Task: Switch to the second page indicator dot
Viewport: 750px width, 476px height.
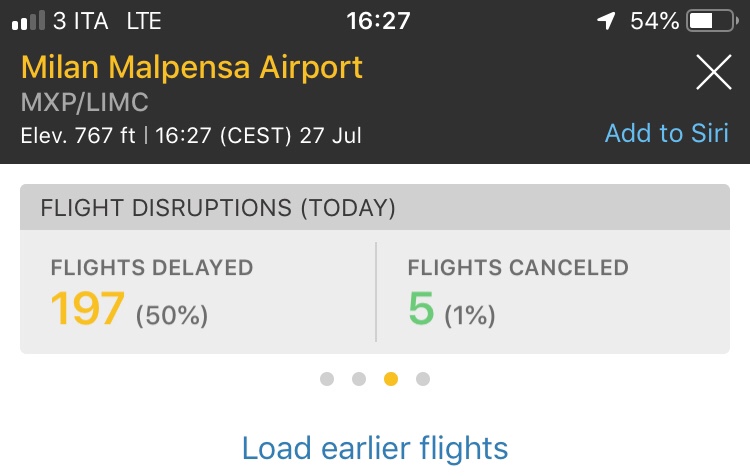Action: [359, 379]
